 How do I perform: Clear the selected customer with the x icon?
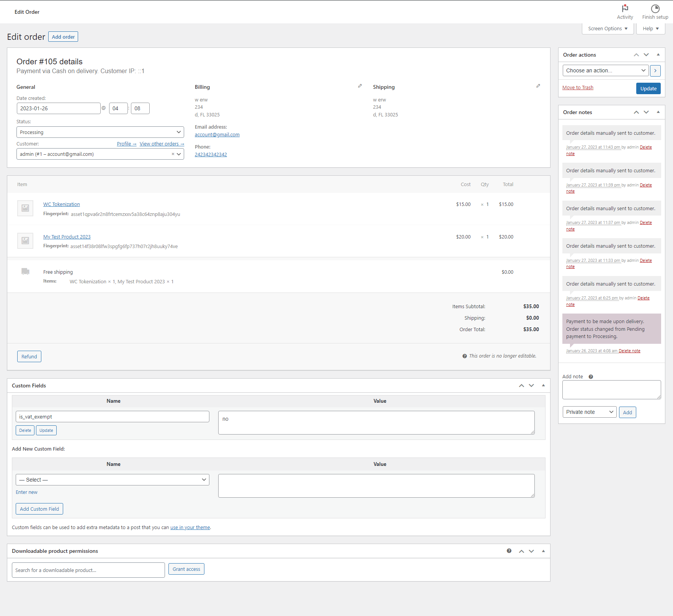(x=173, y=154)
